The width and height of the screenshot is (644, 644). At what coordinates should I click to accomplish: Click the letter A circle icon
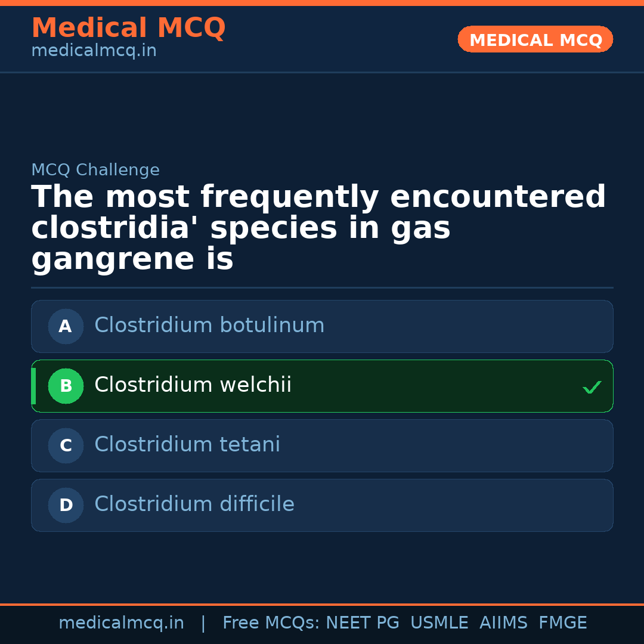pos(66,326)
